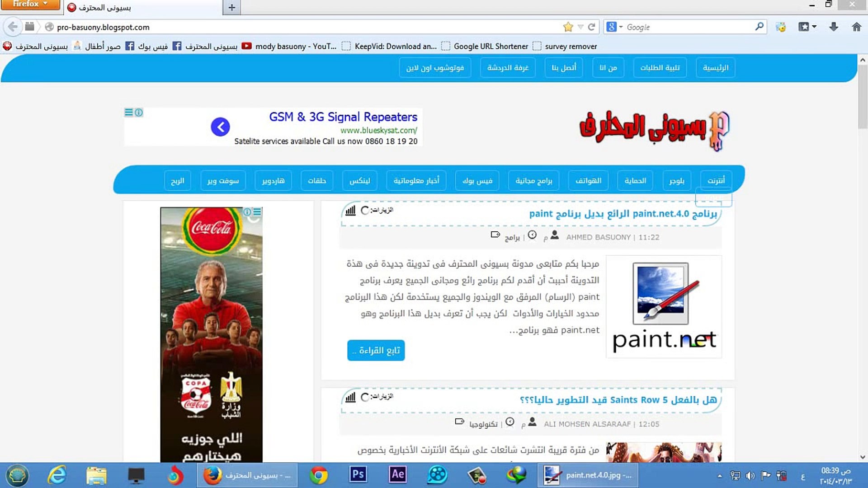Show hidden system tray icons
Viewport: 868px width, 488px height.
pyautogui.click(x=719, y=476)
